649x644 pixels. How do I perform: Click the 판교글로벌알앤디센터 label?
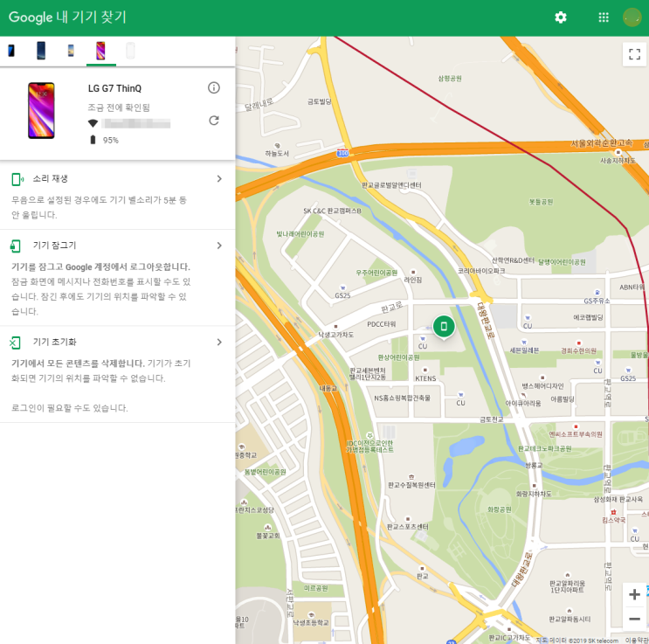click(391, 185)
